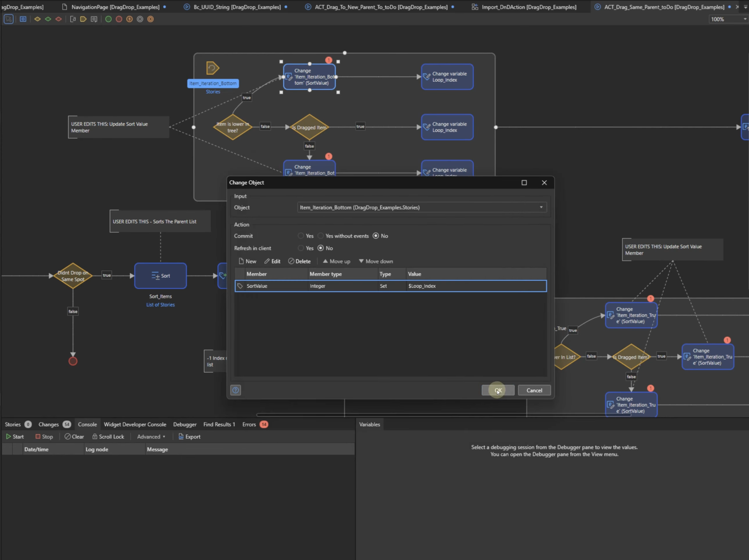Viewport: 749px width, 560px height.
Task: Click the tag icon beside SortValue
Action: point(240,286)
